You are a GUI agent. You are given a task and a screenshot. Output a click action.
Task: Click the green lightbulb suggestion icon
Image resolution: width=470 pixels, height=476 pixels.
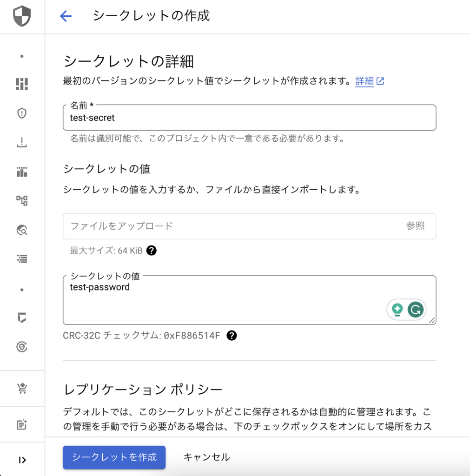(397, 310)
